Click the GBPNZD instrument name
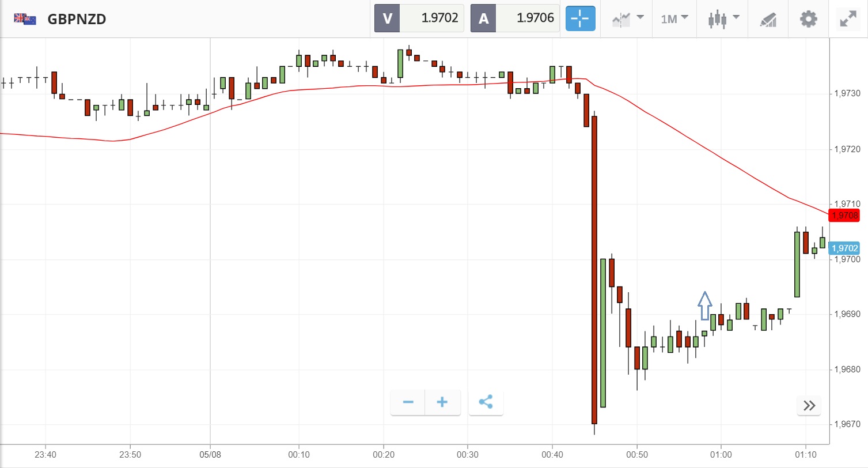 [x=77, y=19]
